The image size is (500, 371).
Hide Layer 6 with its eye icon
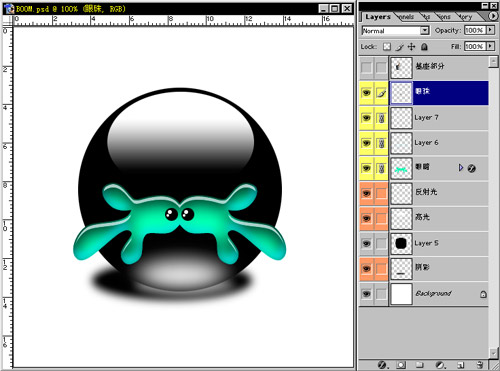366,143
